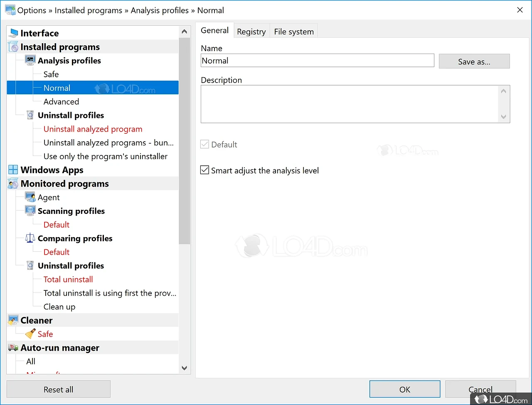Click inside the Name text field
The width and height of the screenshot is (532, 405).
point(317,61)
